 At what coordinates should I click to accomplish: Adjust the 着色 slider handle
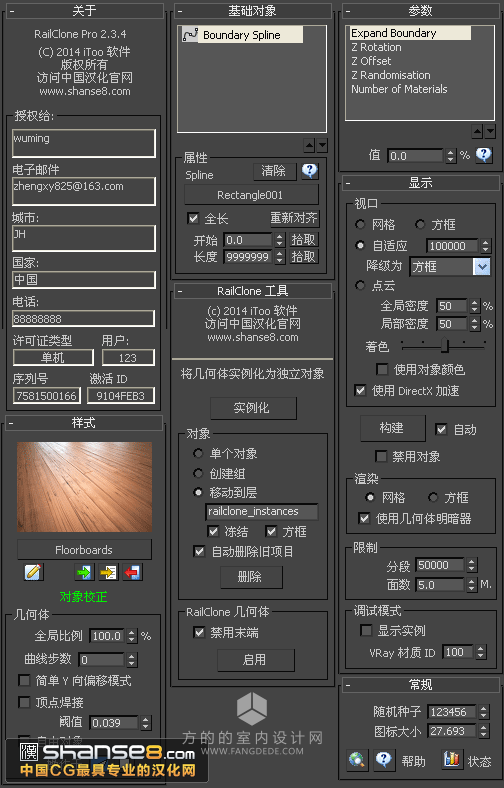click(x=445, y=345)
